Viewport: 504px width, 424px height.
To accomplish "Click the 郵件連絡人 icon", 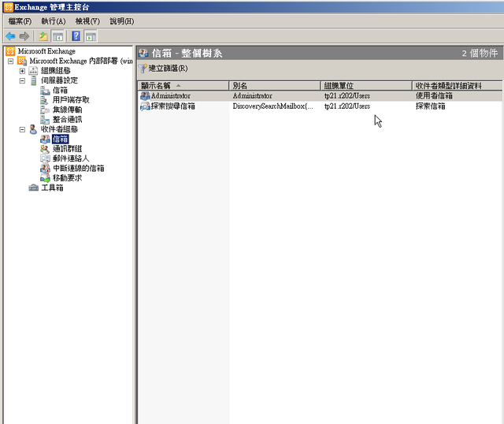I will point(45,158).
